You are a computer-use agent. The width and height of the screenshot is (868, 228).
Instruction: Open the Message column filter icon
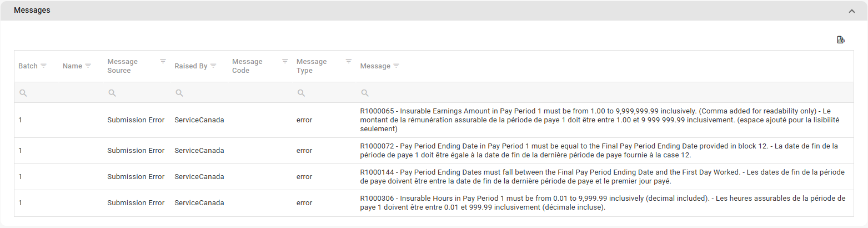(x=396, y=66)
